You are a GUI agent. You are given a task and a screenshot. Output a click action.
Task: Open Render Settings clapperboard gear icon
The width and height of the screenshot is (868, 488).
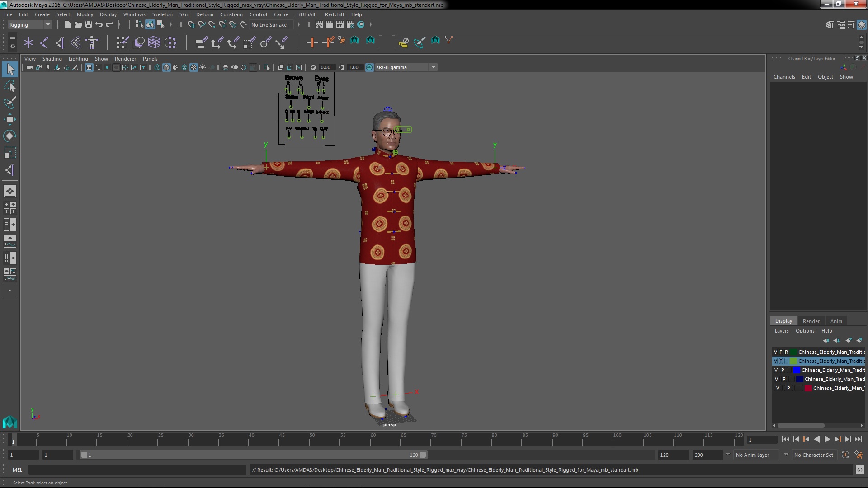tap(350, 25)
